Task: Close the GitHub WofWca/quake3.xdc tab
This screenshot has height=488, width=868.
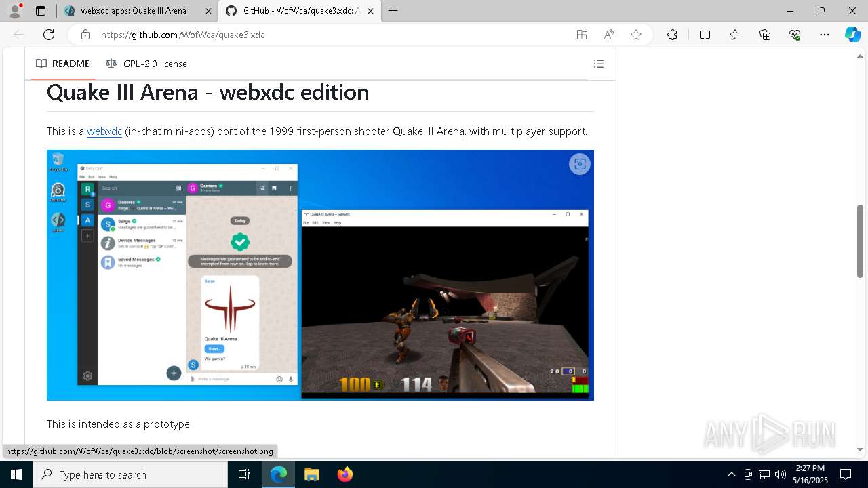Action: click(370, 11)
